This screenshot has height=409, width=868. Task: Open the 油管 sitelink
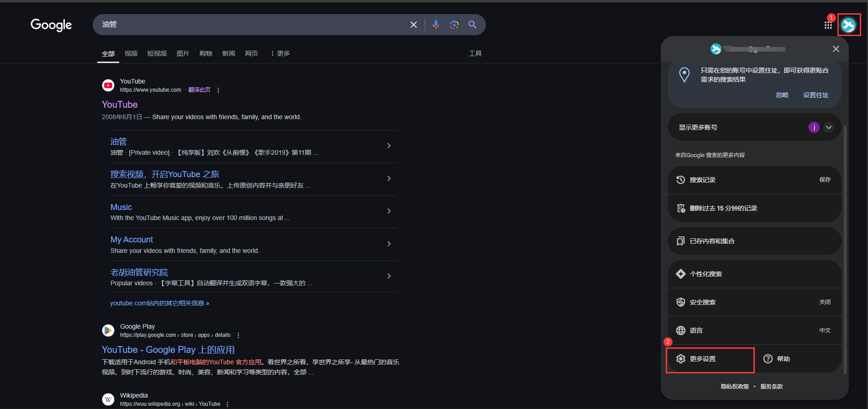pos(119,142)
